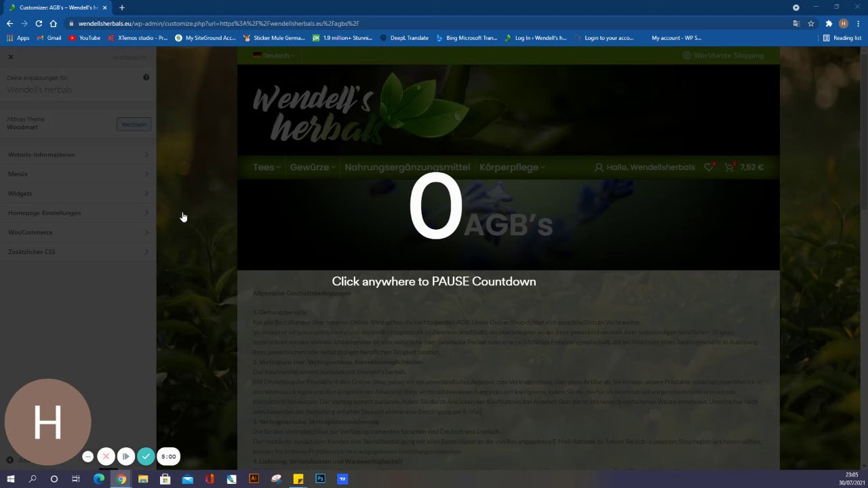Screen dimensions: 868x488
Task: Open Adobe Illustrator from the taskbar
Action: click(254, 479)
